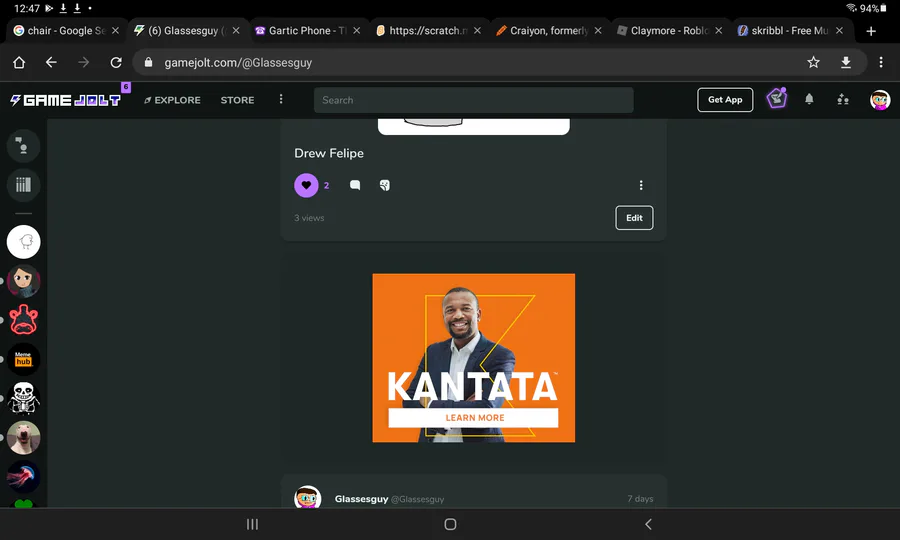Click Learn More on Kantata ad
The height and width of the screenshot is (540, 900).
click(474, 418)
